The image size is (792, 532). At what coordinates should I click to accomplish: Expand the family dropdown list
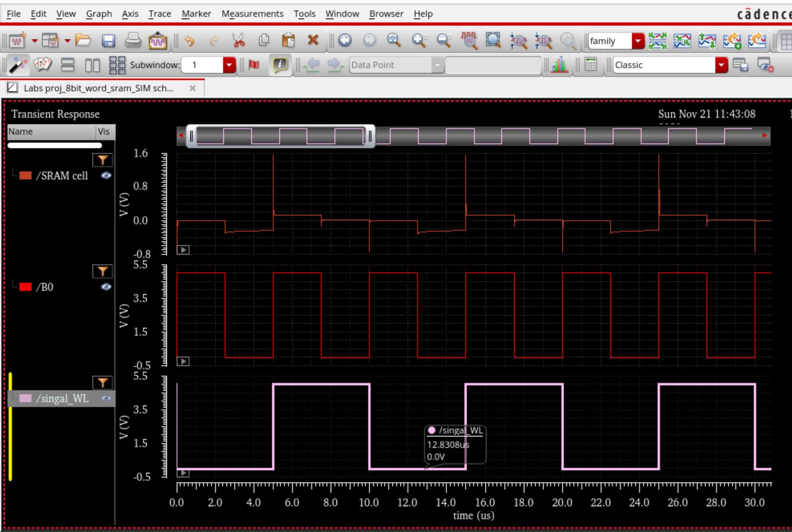[638, 41]
